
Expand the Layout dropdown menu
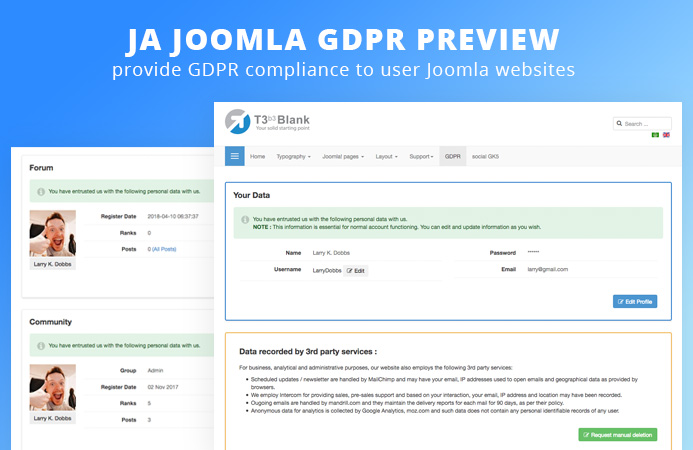pos(386,157)
